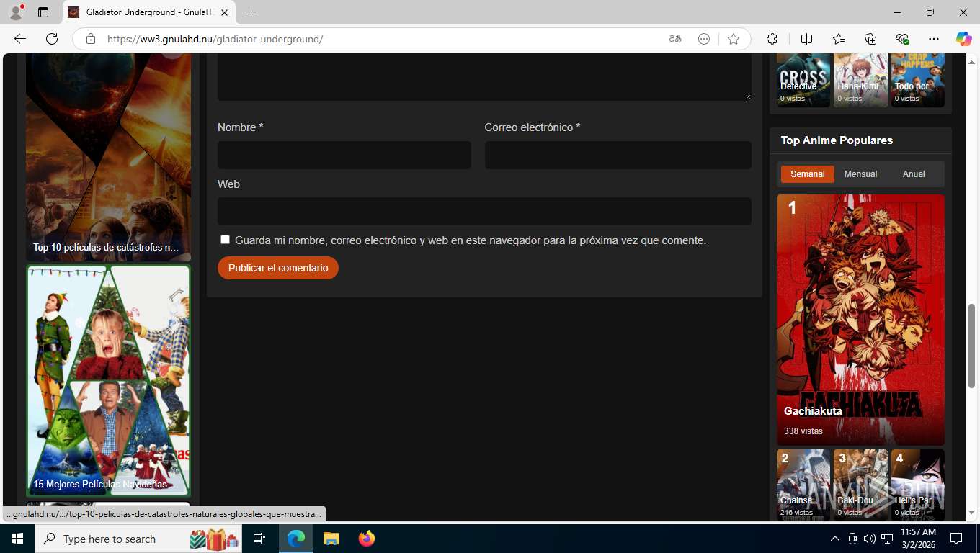Submit with Publicar el comentario
Viewport: 980px width, 553px height.
pyautogui.click(x=278, y=268)
